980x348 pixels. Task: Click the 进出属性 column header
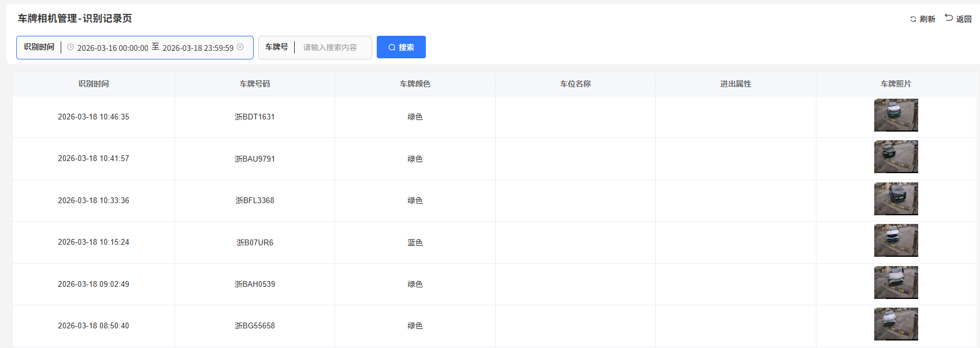[x=736, y=84]
